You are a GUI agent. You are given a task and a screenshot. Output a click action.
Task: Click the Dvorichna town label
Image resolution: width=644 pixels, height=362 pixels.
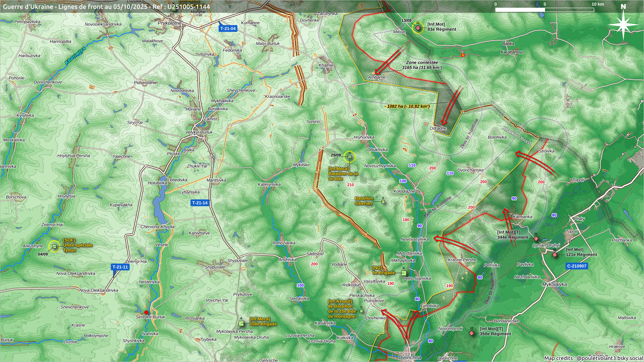(x=409, y=358)
